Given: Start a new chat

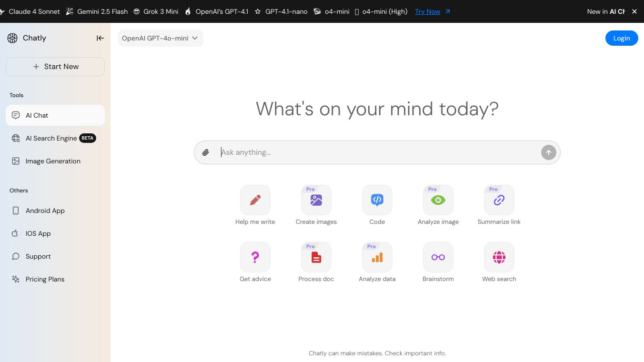Looking at the screenshot, I should tap(55, 67).
